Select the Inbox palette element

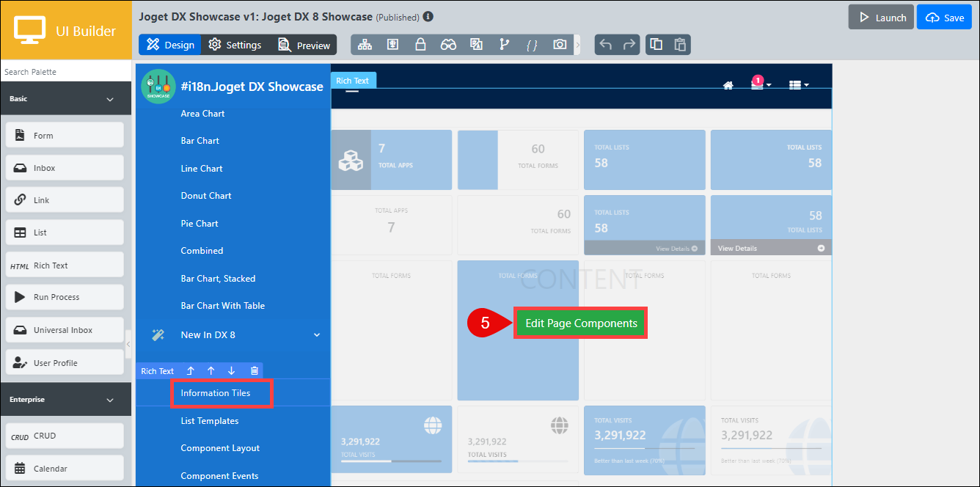pos(65,168)
